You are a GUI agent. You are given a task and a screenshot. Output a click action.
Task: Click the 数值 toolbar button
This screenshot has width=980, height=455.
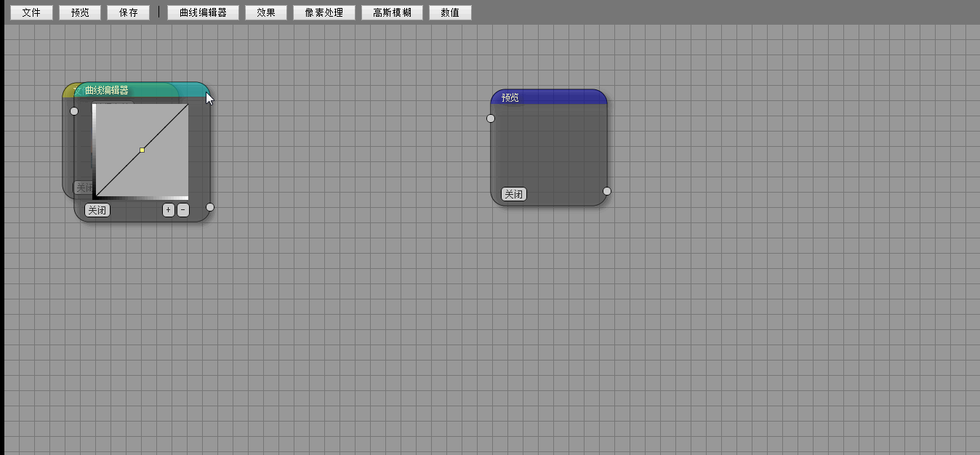tap(450, 12)
